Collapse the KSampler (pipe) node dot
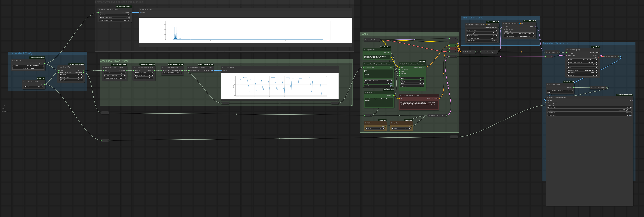 click(x=567, y=50)
